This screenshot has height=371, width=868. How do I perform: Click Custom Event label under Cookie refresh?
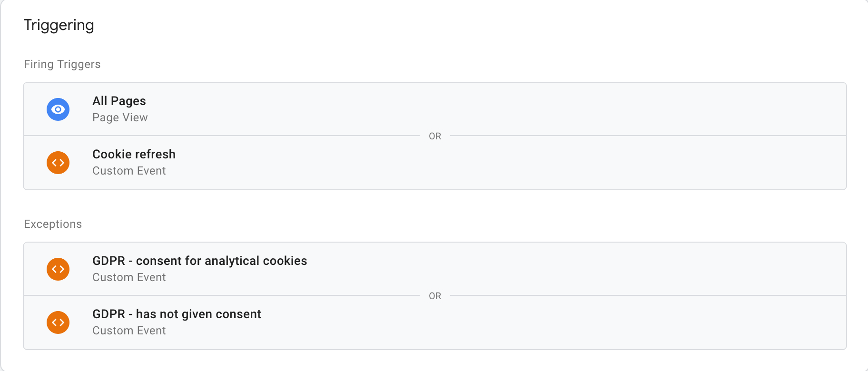[x=129, y=171]
